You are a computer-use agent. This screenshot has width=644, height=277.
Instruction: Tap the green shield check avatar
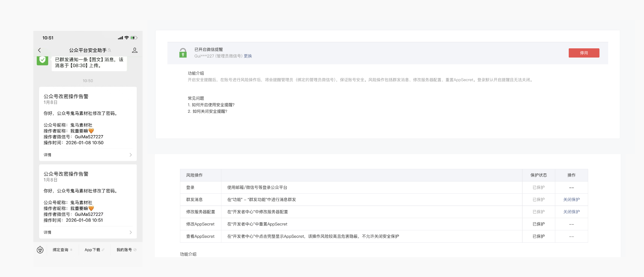coord(43,60)
